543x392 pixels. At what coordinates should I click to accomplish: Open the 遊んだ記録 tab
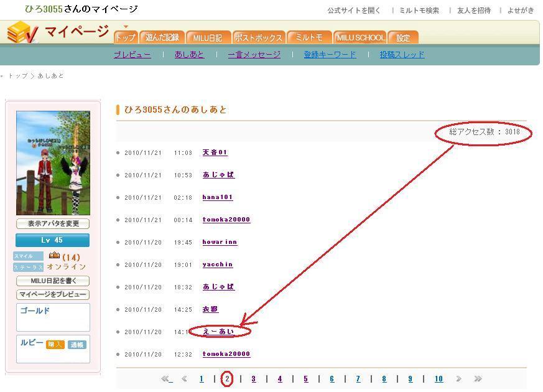(162, 38)
